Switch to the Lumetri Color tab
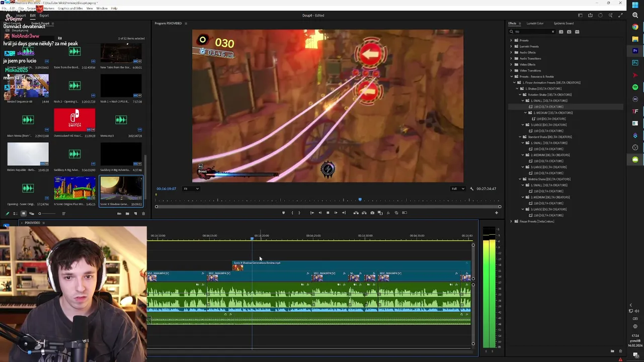 pos(535,23)
